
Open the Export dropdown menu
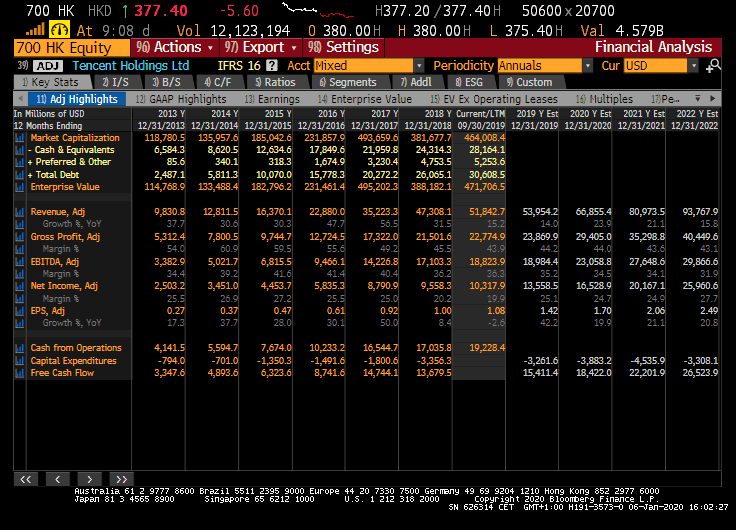click(x=261, y=47)
